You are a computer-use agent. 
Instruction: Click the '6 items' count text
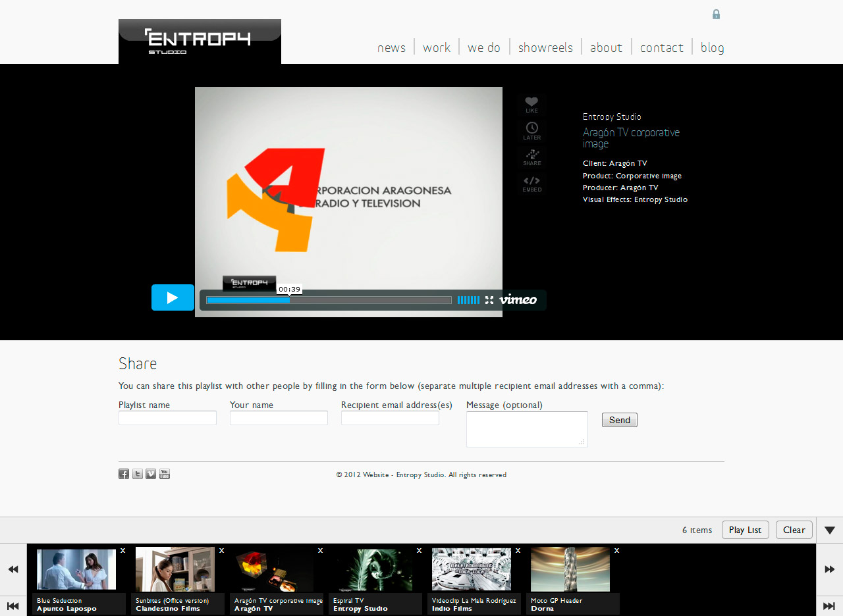click(697, 530)
